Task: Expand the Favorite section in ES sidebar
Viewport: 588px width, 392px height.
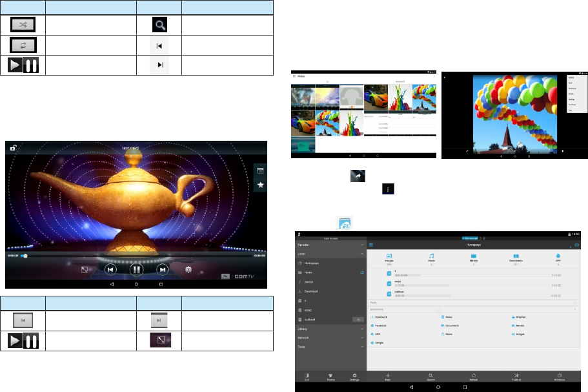Action: tap(330, 245)
